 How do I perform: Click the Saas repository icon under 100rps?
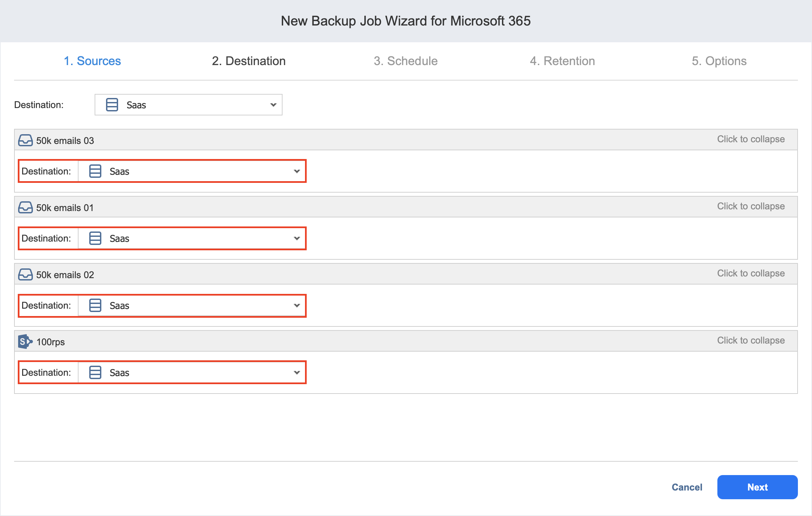tap(95, 372)
